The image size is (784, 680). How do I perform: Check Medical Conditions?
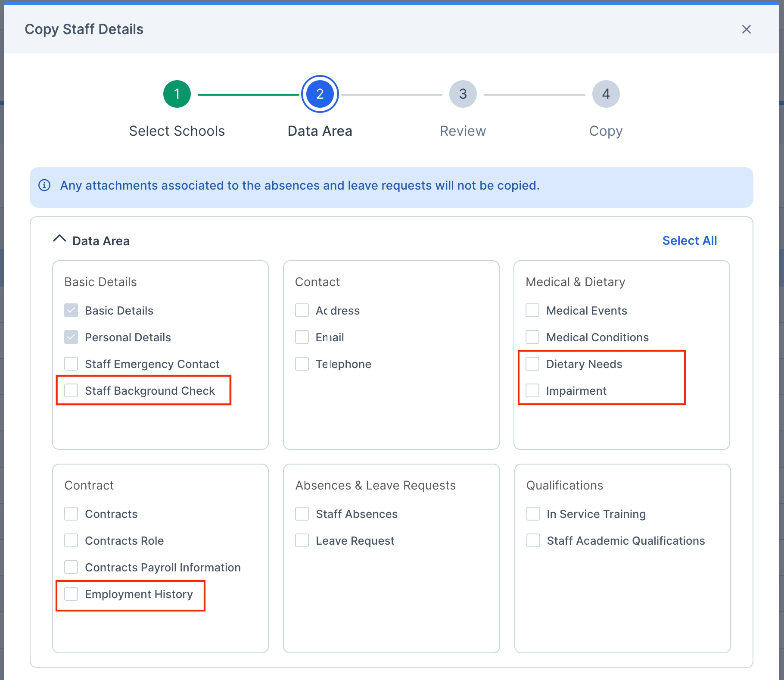(x=532, y=337)
